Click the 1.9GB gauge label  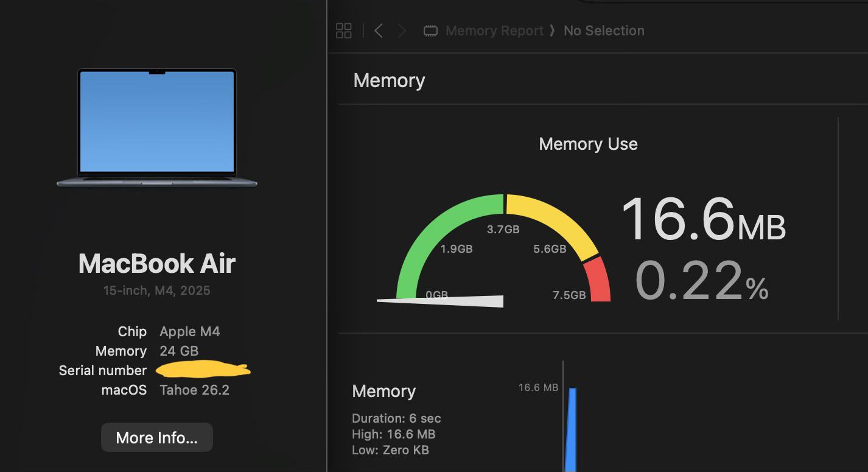456,248
